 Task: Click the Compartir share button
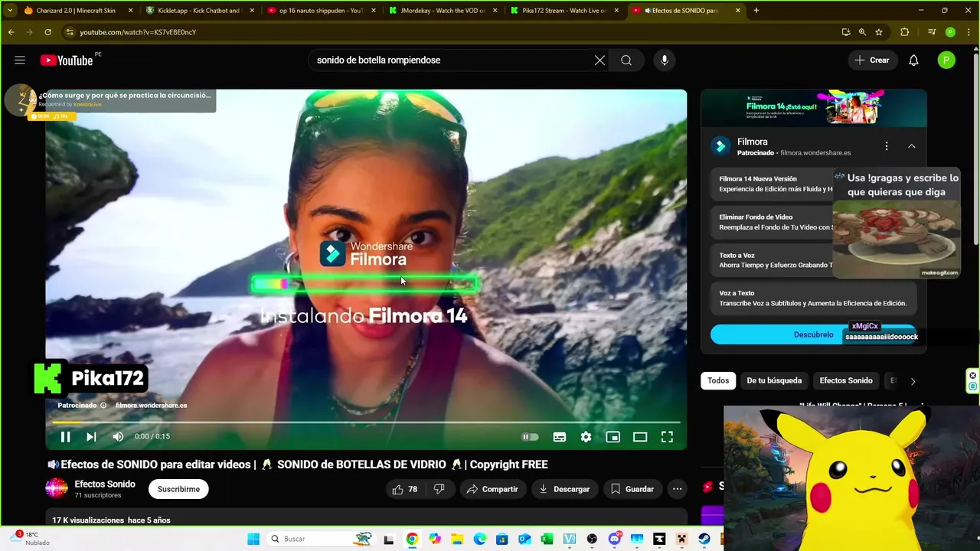click(x=493, y=489)
